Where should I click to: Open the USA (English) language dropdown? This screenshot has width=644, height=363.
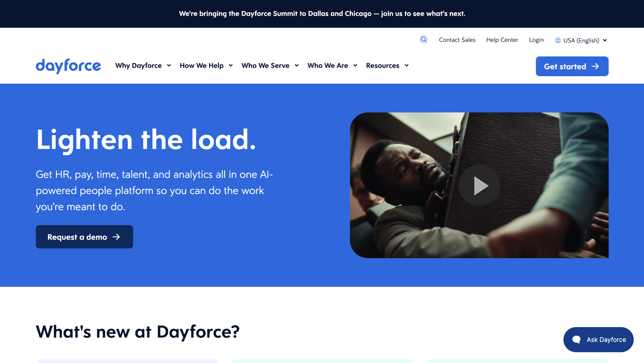tap(581, 40)
